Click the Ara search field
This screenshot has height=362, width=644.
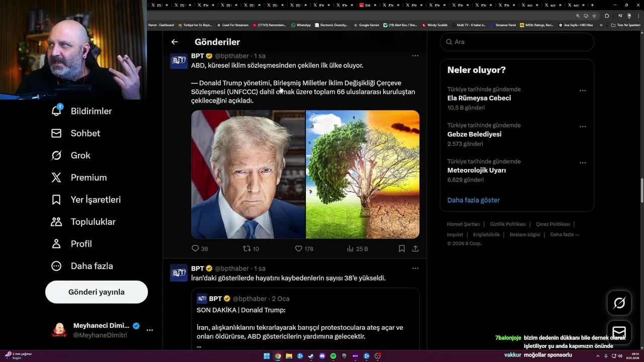coord(517,42)
